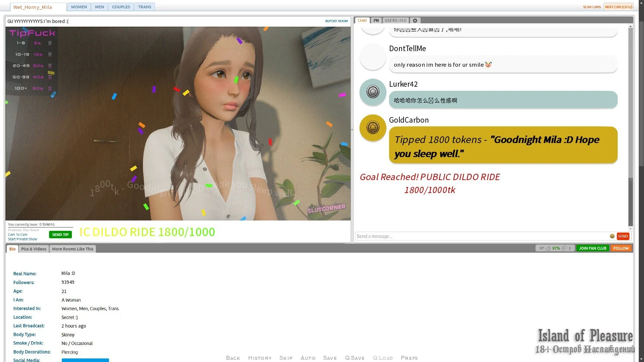Open More Rooms Like This tab
The height and width of the screenshot is (362, 644).
[73, 249]
